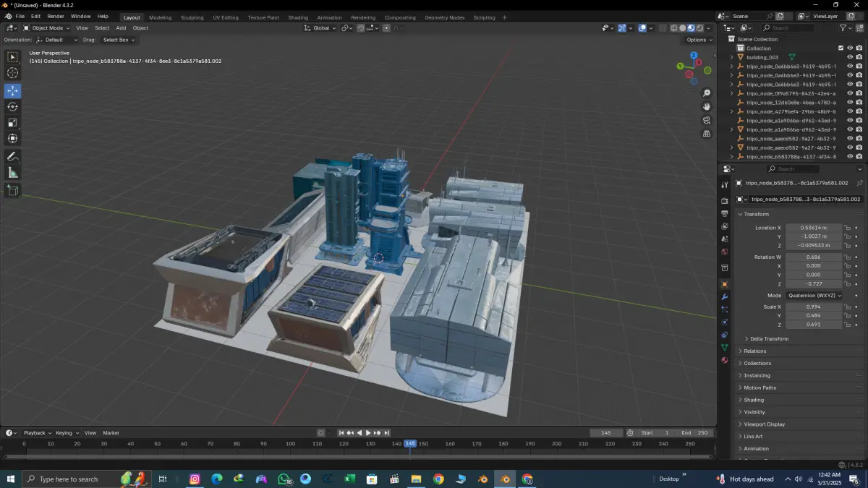This screenshot has height=488, width=868.
Task: Switch to rendered viewport shading
Action: pyautogui.click(x=699, y=28)
